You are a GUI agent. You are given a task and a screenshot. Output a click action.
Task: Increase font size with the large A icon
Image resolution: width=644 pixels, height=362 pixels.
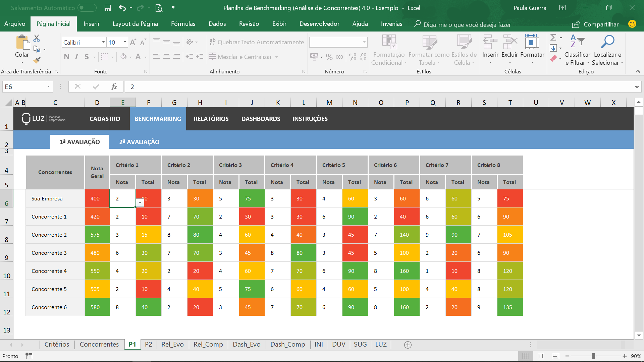(133, 42)
